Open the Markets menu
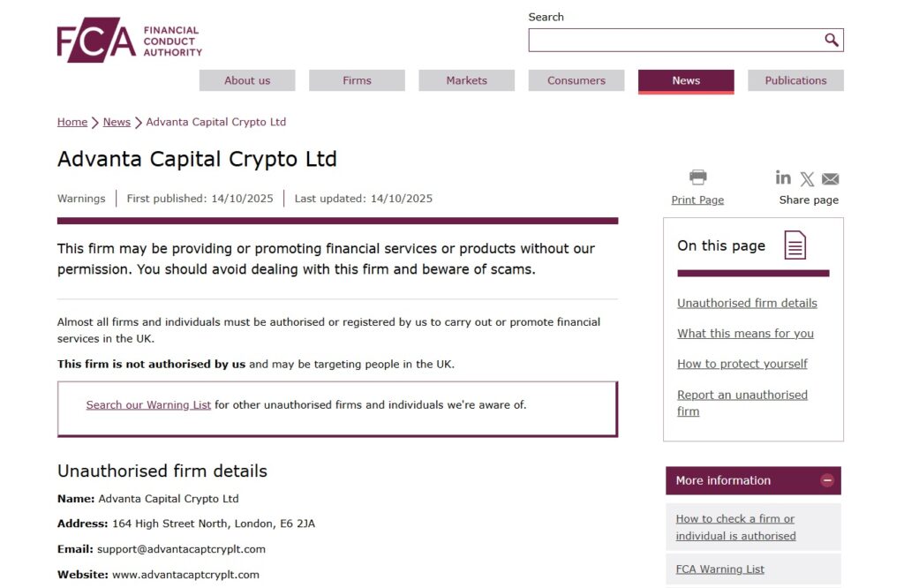 [466, 80]
